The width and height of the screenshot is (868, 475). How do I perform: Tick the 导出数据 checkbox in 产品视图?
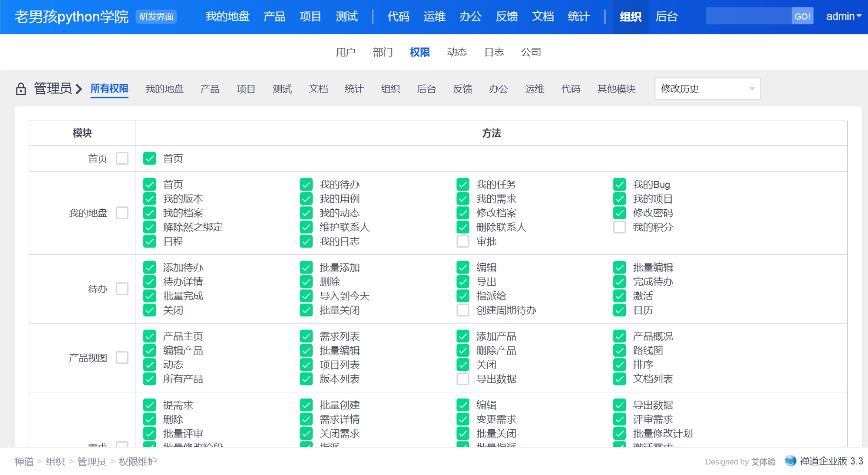point(463,379)
